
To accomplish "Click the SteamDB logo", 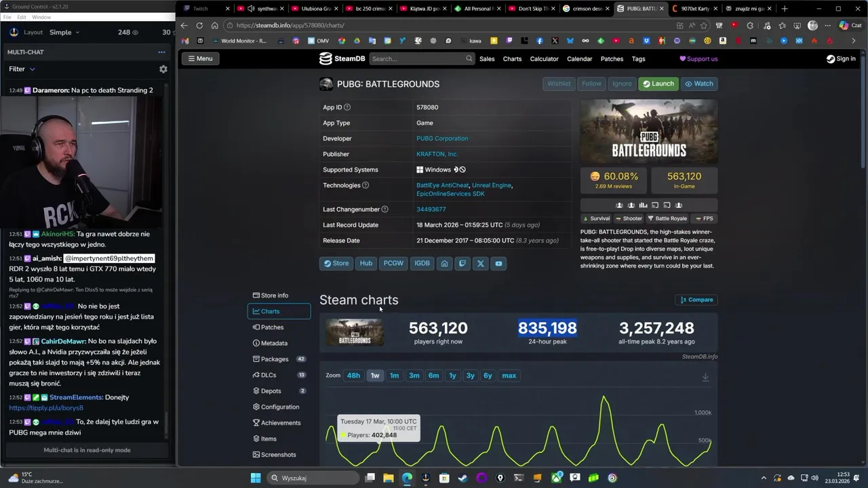I will click(x=342, y=58).
